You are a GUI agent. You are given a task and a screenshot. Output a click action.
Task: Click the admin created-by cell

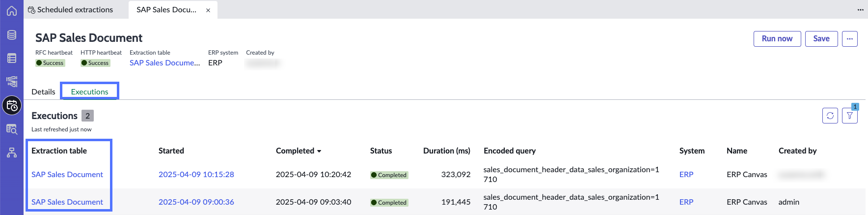pos(789,202)
